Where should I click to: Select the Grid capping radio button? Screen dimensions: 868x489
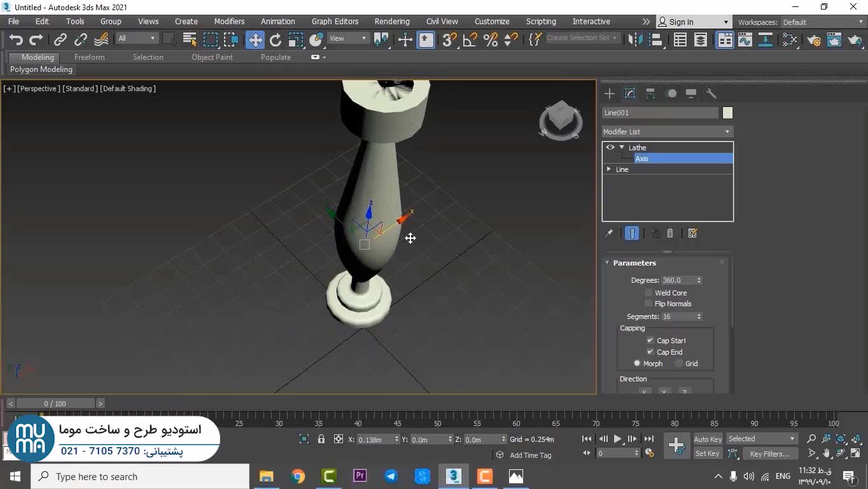tap(679, 364)
